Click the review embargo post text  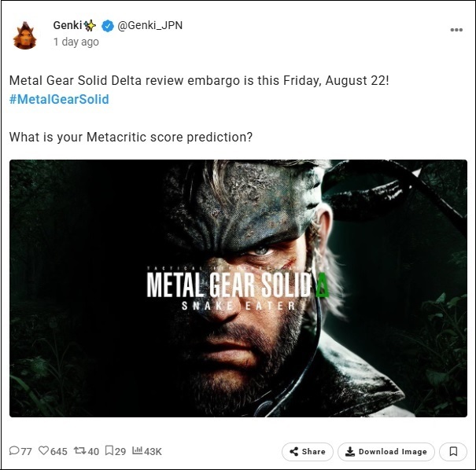(199, 81)
